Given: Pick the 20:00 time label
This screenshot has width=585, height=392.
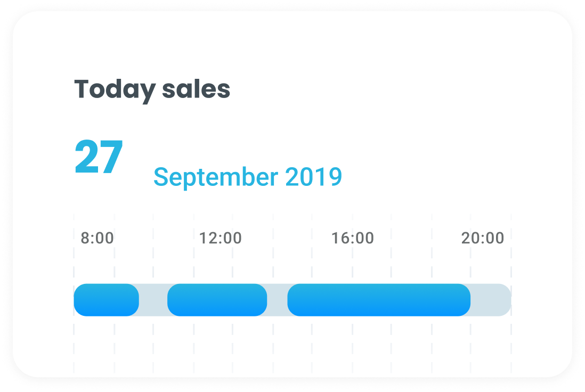Looking at the screenshot, I should click(483, 238).
